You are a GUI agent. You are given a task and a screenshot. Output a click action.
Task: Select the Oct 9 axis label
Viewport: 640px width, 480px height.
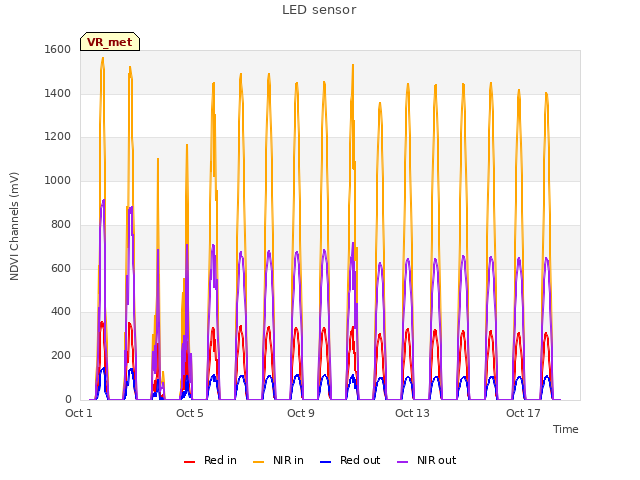pyautogui.click(x=301, y=413)
